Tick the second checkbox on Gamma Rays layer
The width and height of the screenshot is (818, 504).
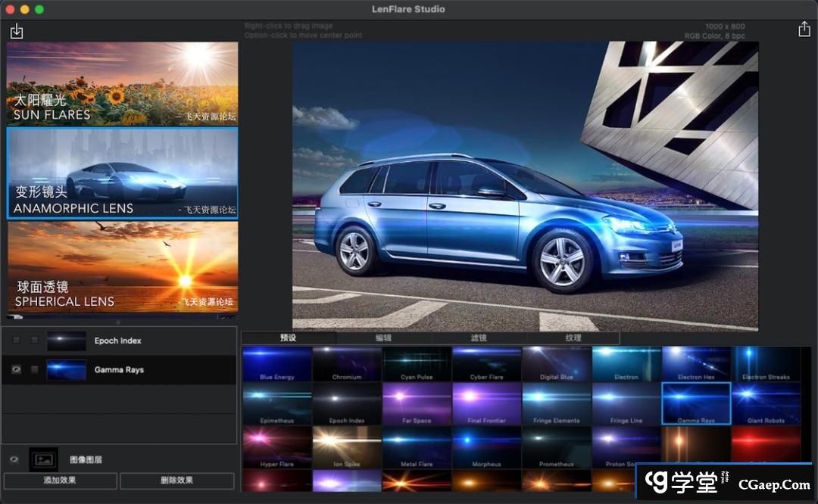click(x=35, y=370)
